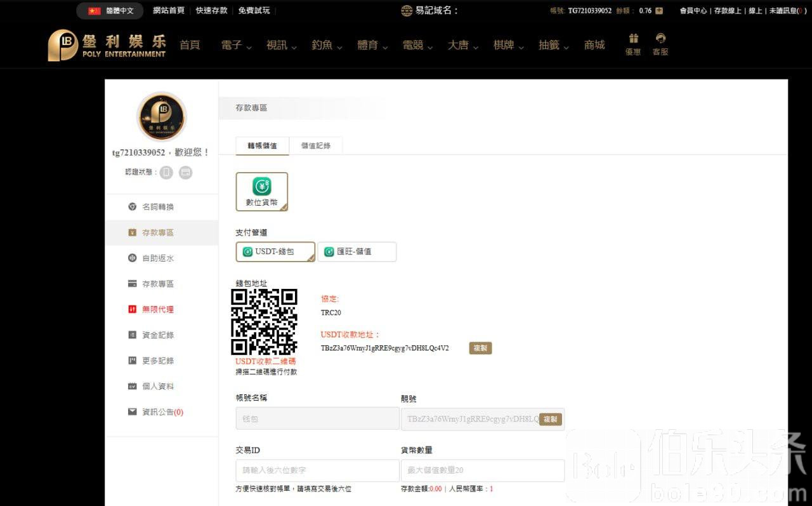Click the globe icon beside 易記域名
Screen dimensions: 812x506
point(407,11)
